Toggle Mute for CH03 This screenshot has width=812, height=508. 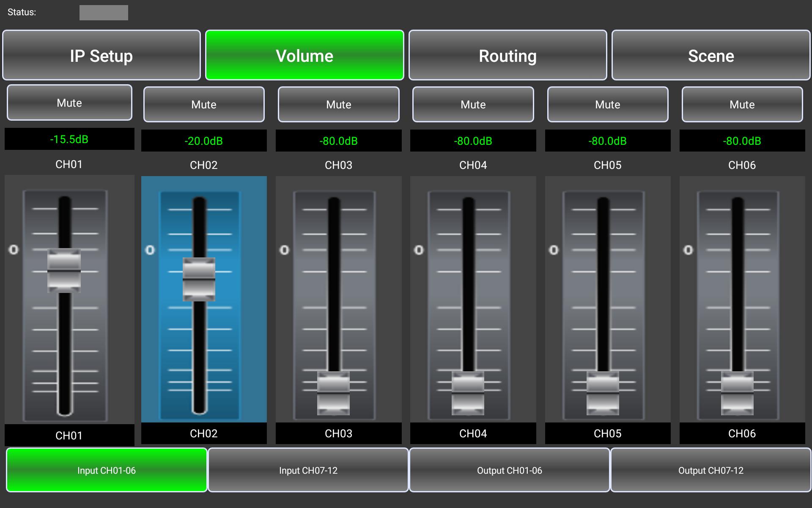click(338, 104)
